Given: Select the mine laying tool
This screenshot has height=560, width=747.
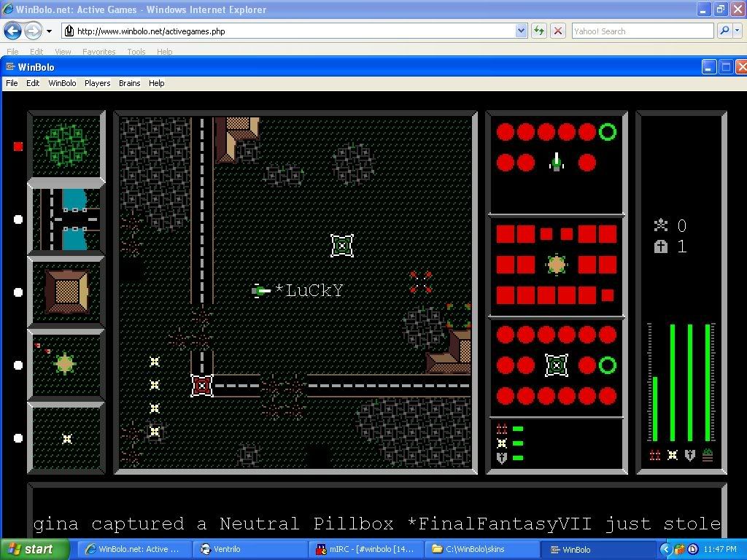Looking at the screenshot, I should pos(66,437).
